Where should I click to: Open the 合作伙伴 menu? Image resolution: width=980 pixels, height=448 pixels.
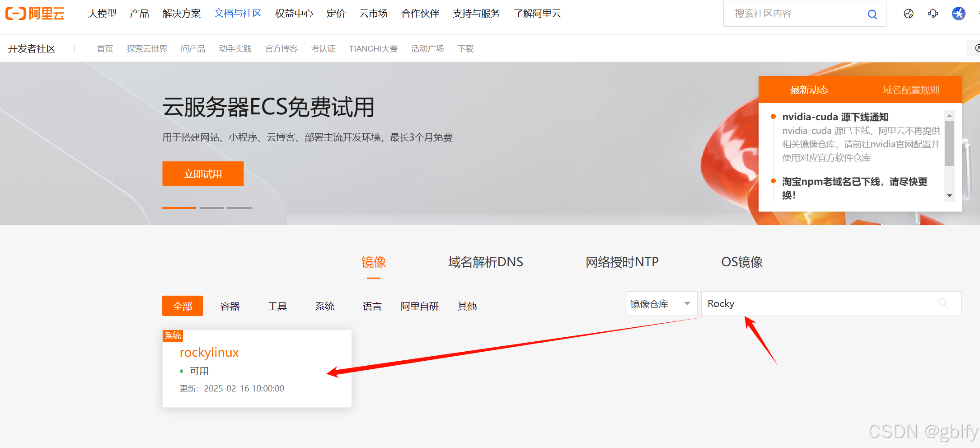(x=420, y=14)
